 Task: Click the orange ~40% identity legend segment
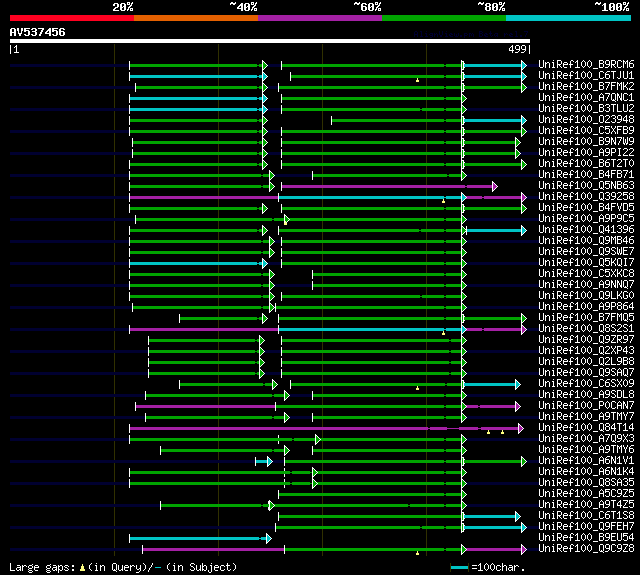coord(196,18)
